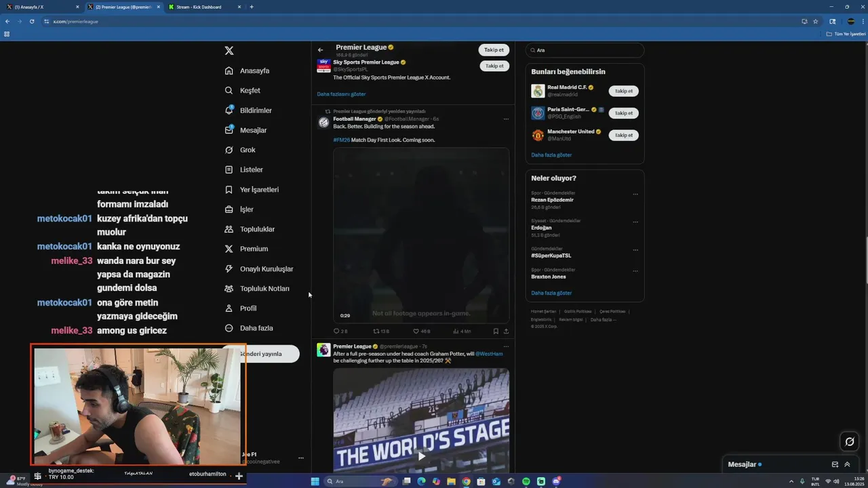
Task: Click the back arrow beside Premier League
Action: click(321, 50)
